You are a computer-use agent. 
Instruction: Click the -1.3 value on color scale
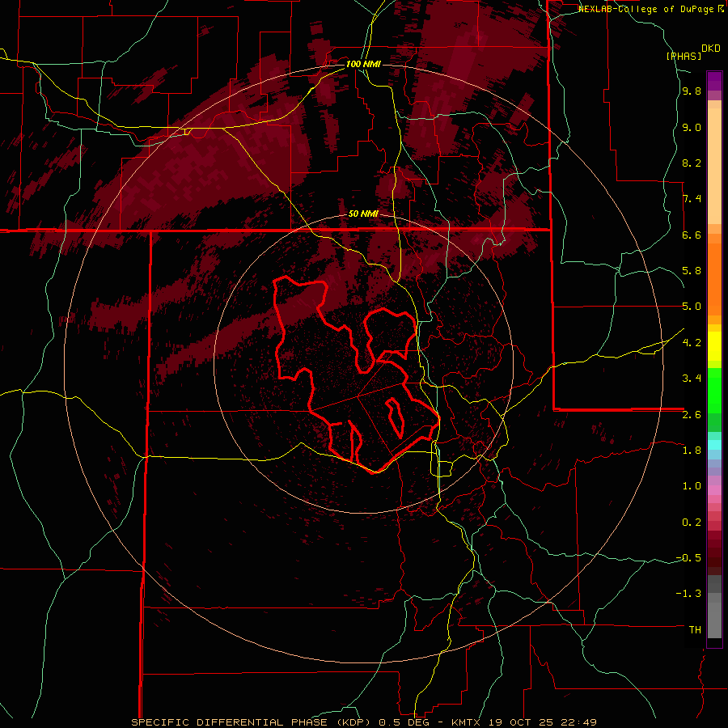pyautogui.click(x=688, y=594)
